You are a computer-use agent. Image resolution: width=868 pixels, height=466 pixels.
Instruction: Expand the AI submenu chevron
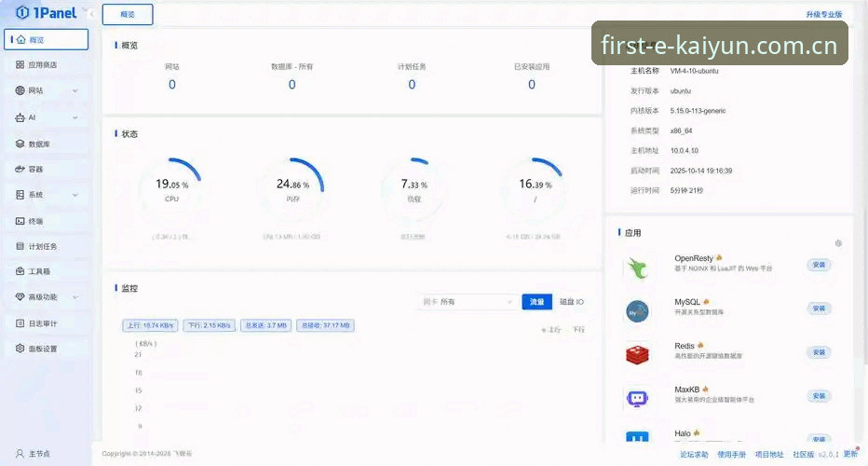(x=75, y=117)
